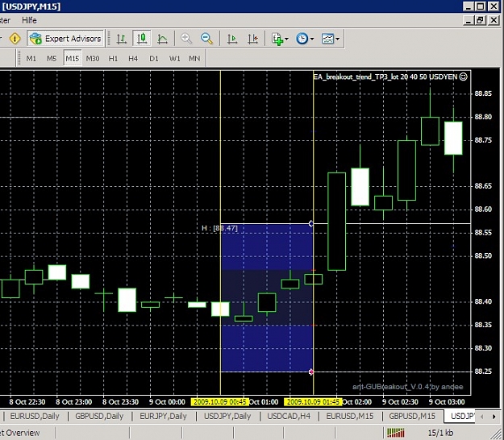The height and width of the screenshot is (440, 504).
Task: Select the MN timeframe
Action: click(194, 59)
